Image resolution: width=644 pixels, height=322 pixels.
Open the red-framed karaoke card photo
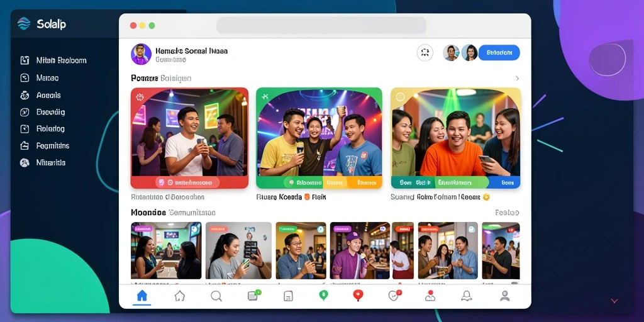[189, 132]
